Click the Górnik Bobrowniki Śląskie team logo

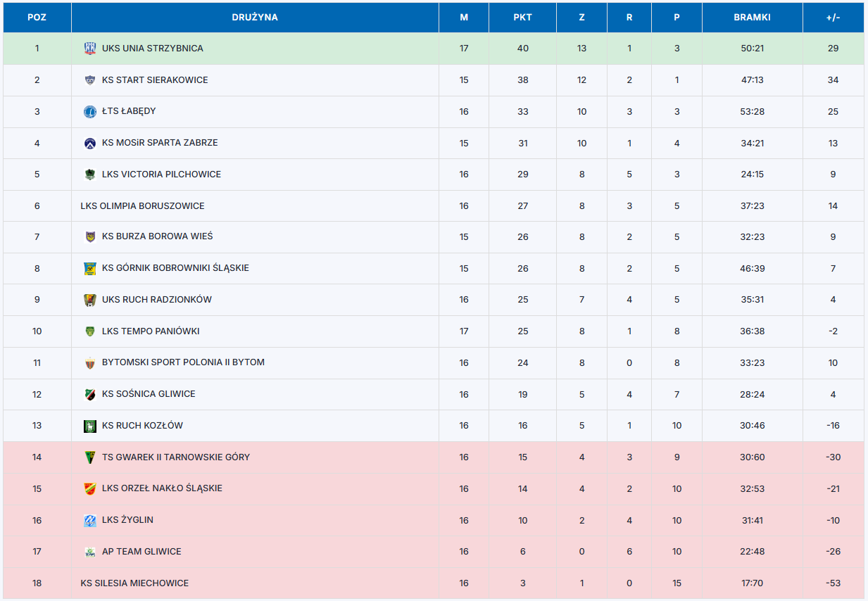90,268
